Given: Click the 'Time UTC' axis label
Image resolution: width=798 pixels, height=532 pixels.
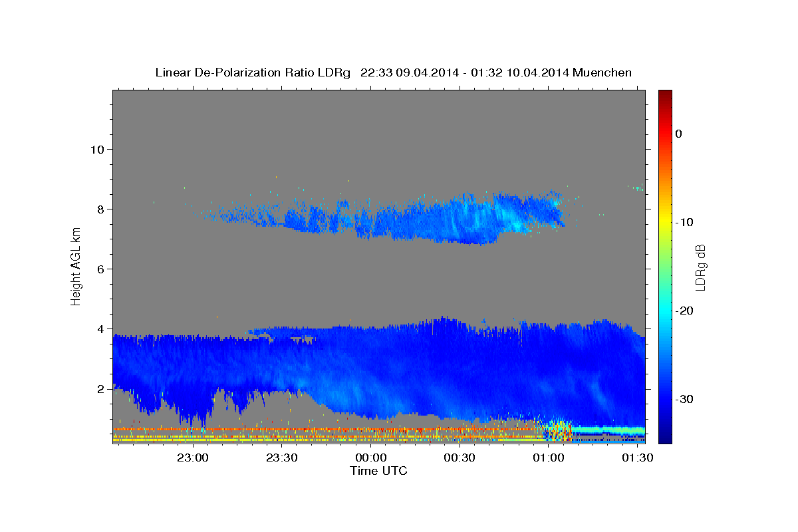Looking at the screenshot, I should pyautogui.click(x=378, y=471).
